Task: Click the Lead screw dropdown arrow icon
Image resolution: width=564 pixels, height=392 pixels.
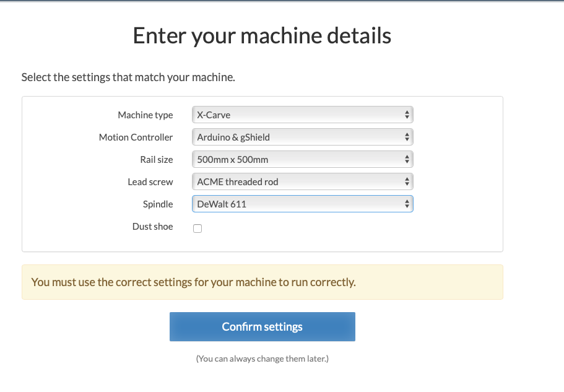Action: coord(407,181)
